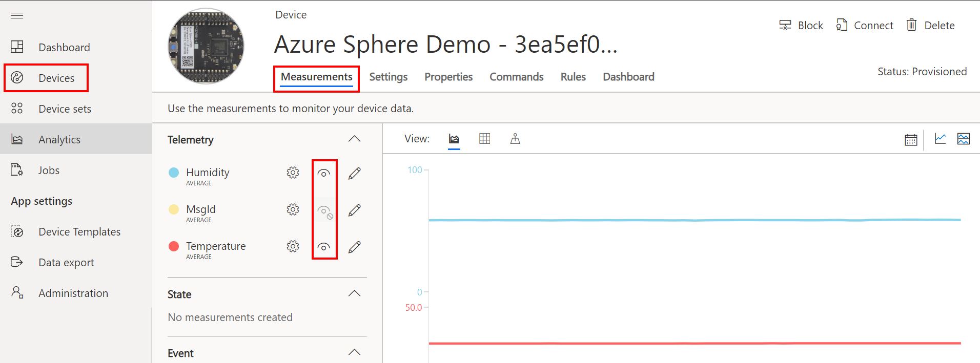Click the Device Templates icon
The image size is (980, 363).
(x=17, y=231)
